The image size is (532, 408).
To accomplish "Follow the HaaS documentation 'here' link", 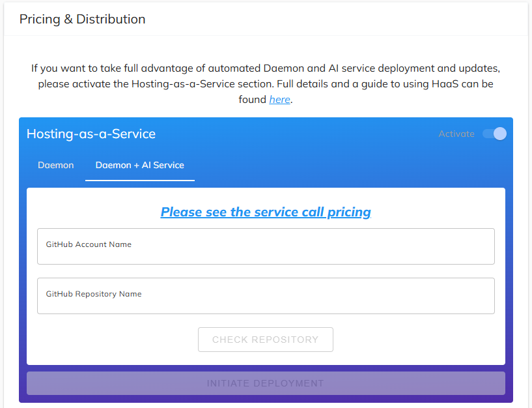I will coord(279,99).
